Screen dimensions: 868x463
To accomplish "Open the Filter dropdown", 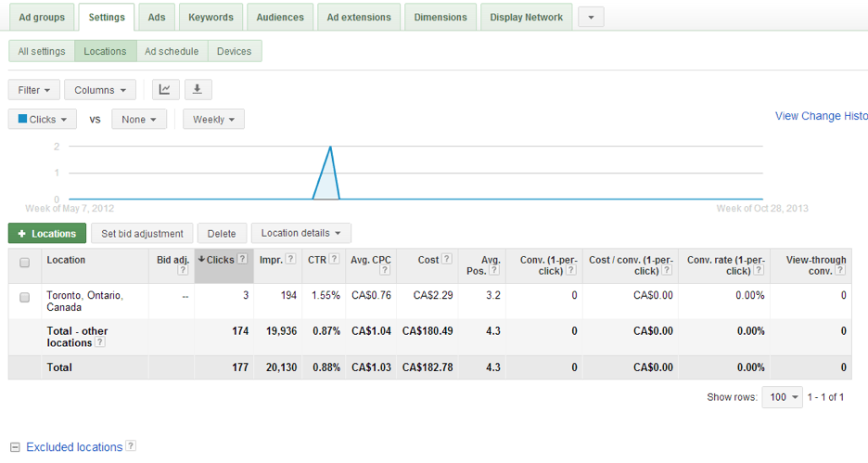I will (34, 90).
